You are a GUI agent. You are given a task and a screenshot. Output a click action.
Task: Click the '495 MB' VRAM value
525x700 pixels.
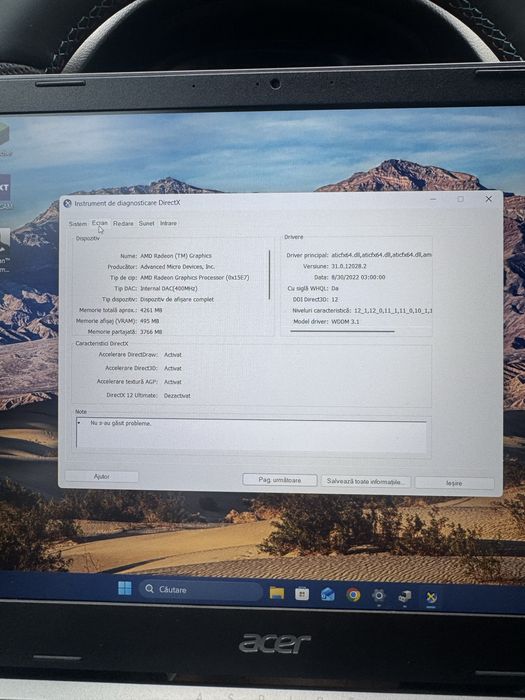tap(150, 321)
